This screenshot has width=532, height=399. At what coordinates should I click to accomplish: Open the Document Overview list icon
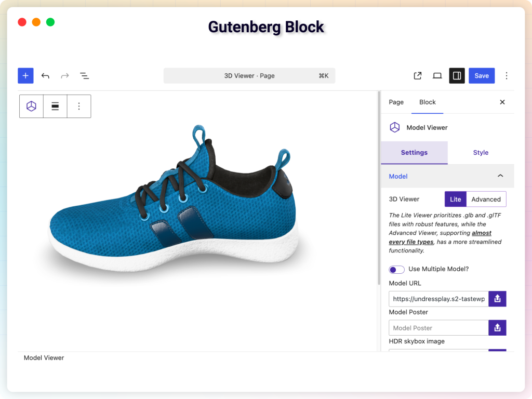pos(84,75)
